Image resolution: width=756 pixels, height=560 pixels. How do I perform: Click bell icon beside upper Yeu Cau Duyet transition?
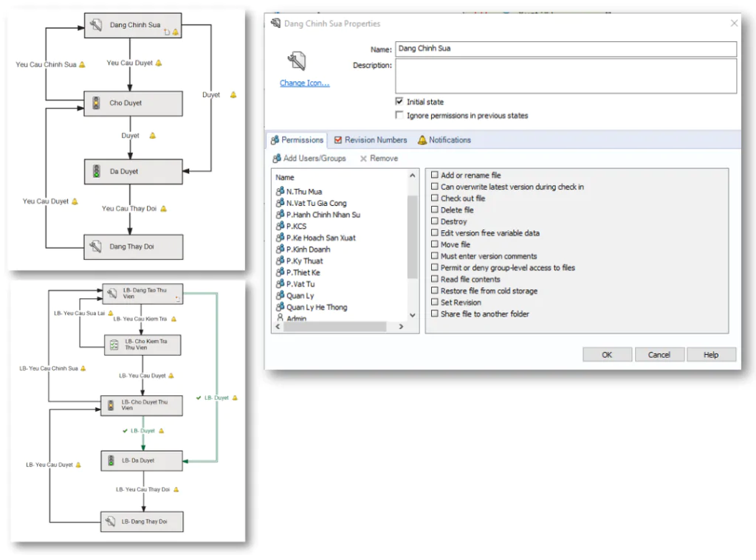click(x=159, y=63)
